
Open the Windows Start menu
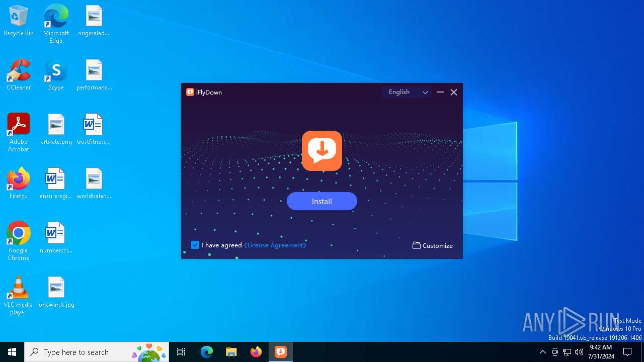pos(12,352)
